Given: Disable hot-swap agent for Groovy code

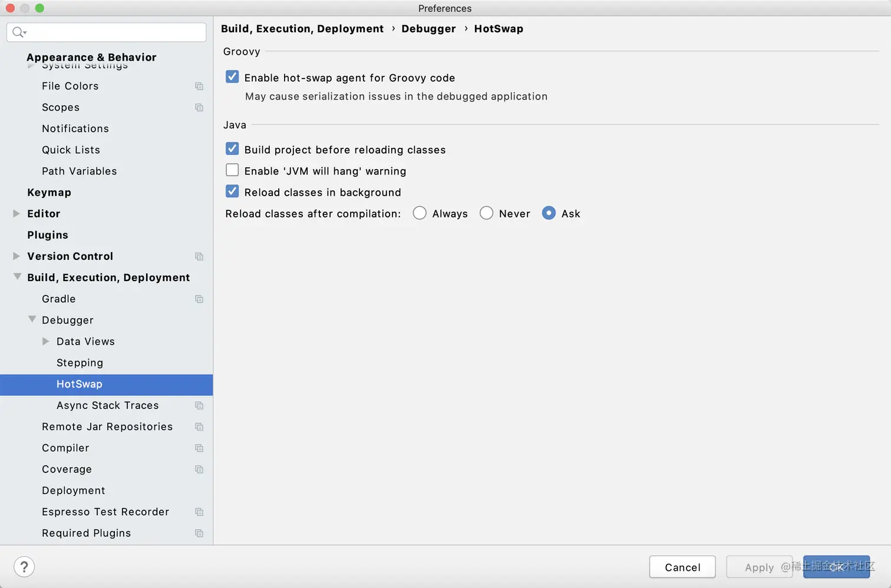Looking at the screenshot, I should tap(232, 77).
